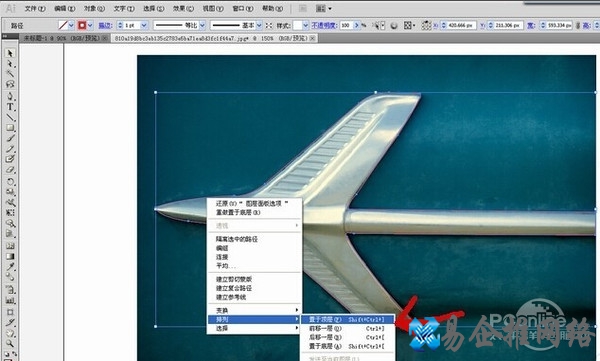Screen dimensions: 600x361
Task: Select the Pen tool
Action: [10, 96]
